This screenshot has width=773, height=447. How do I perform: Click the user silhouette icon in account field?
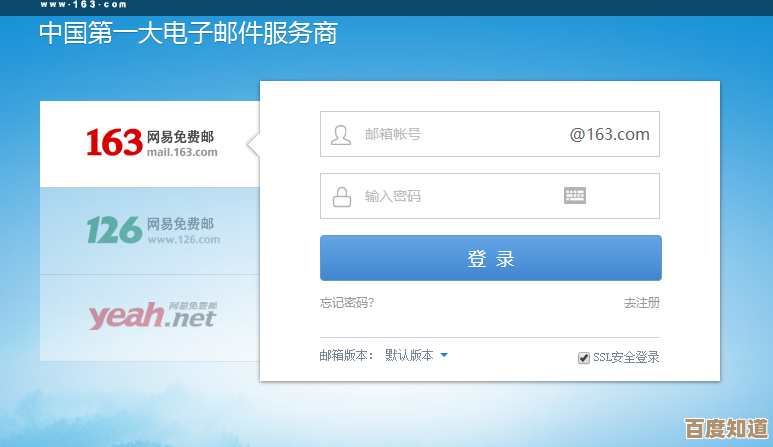(x=341, y=135)
